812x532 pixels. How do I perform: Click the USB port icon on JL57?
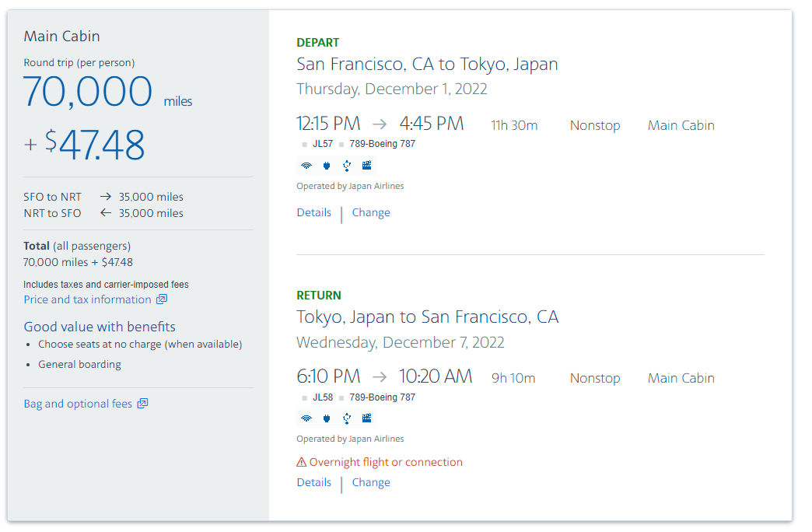coord(347,166)
